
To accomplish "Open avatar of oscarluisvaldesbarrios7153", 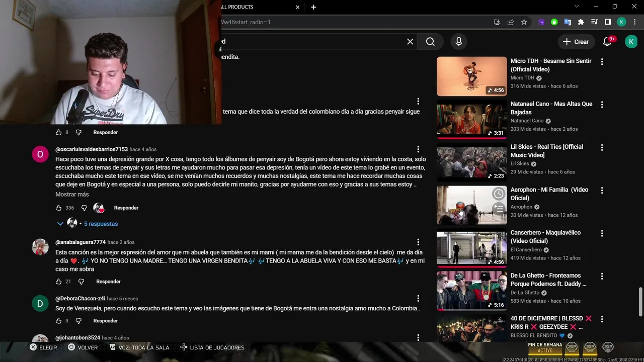I will pyautogui.click(x=40, y=154).
